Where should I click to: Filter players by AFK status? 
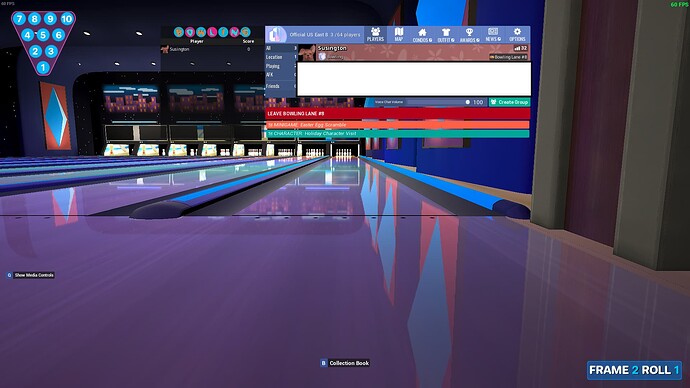point(281,75)
